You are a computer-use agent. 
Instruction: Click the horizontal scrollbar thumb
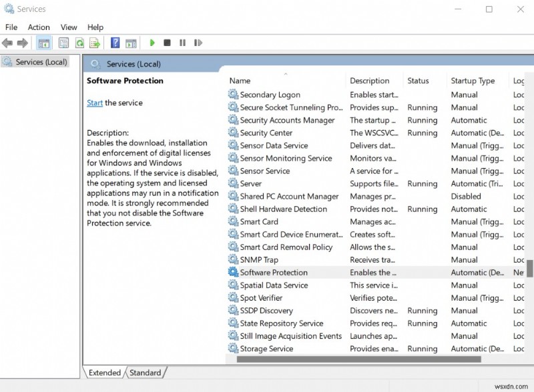(358, 359)
